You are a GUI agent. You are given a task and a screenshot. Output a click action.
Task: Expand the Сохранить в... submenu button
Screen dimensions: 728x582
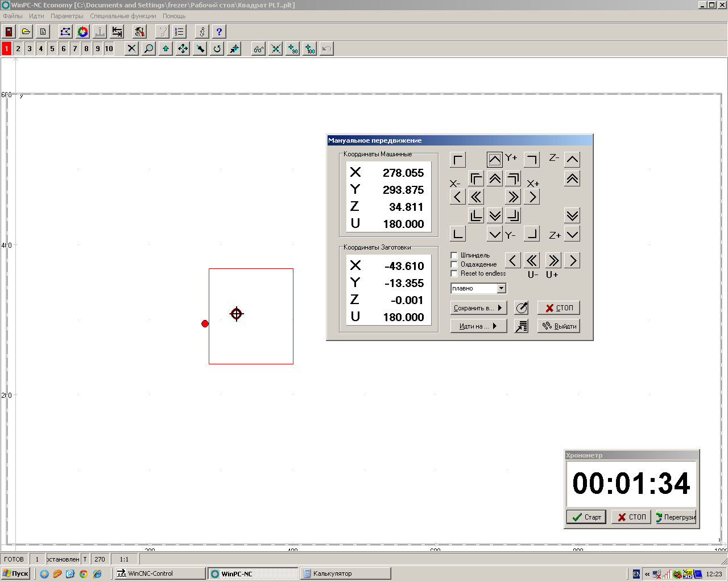[x=478, y=308]
